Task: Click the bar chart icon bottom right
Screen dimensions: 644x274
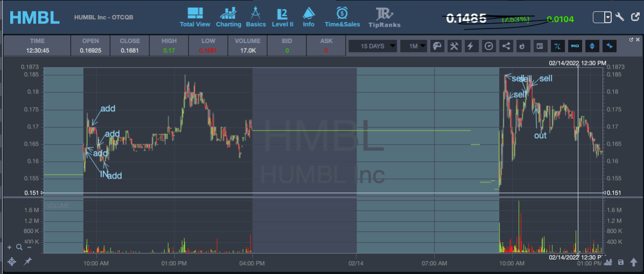Action: [608, 262]
